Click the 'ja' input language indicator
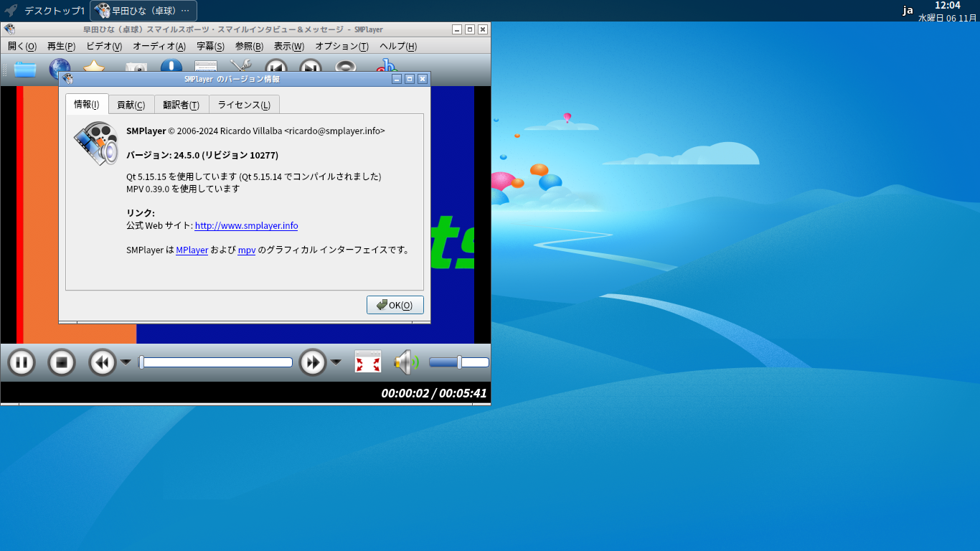Screen dimensions: 980x551 (908, 10)
